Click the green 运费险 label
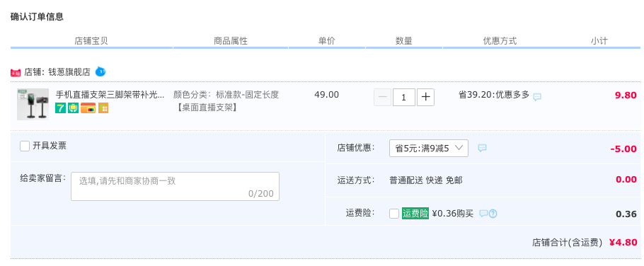The width and height of the screenshot is (644, 266). coord(415,214)
